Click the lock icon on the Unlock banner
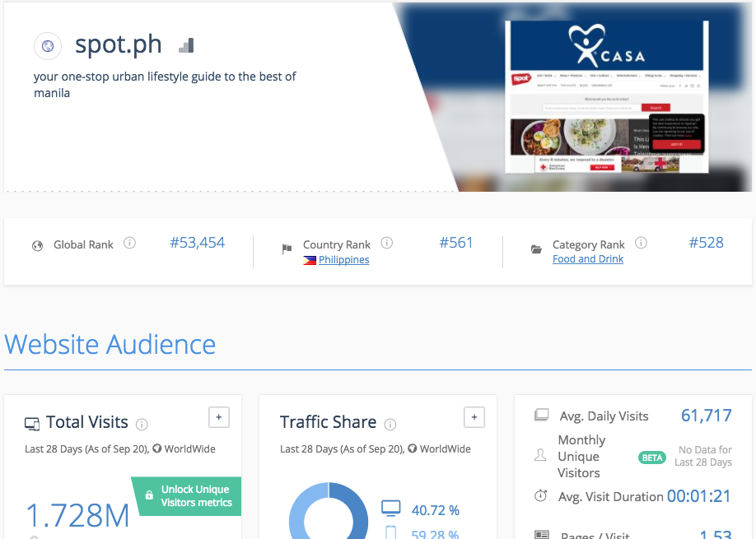 [149, 495]
